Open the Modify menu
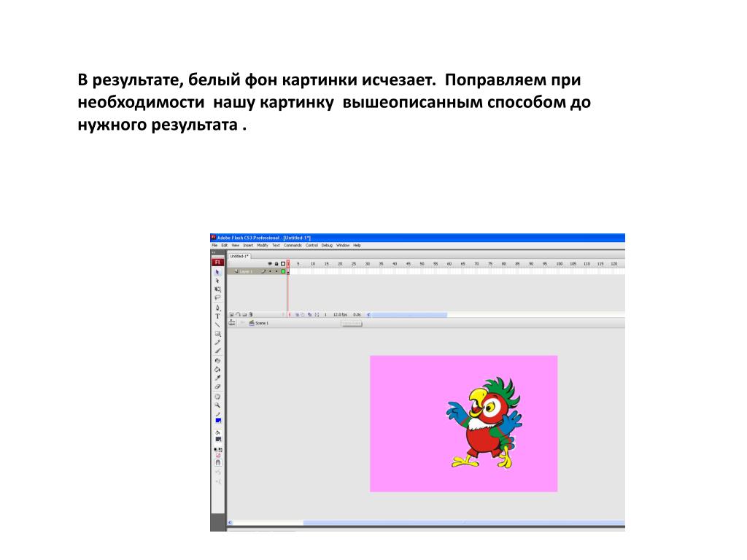The image size is (747, 560). (x=263, y=245)
